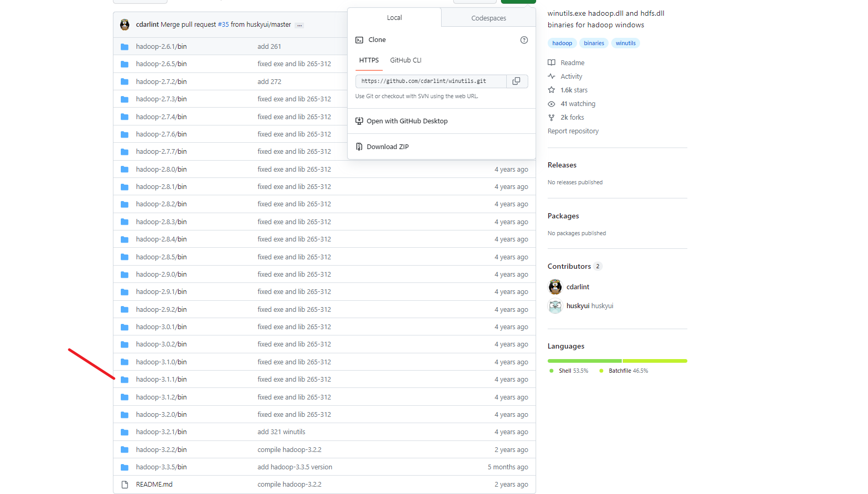This screenshot has width=868, height=494.
Task: Open commit message 'add 261'
Action: 269,47
